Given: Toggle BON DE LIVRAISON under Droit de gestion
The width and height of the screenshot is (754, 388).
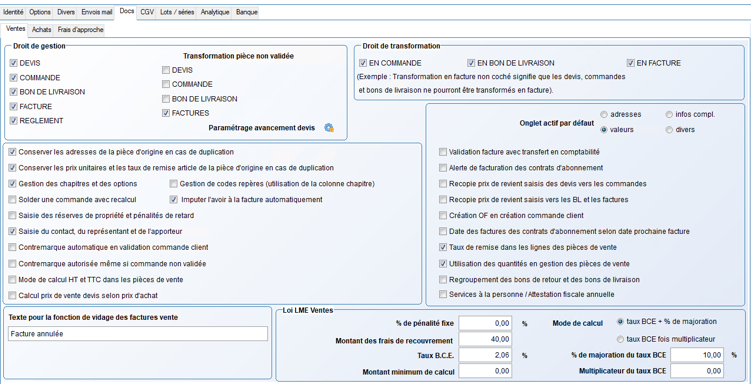Looking at the screenshot, I should pos(13,92).
